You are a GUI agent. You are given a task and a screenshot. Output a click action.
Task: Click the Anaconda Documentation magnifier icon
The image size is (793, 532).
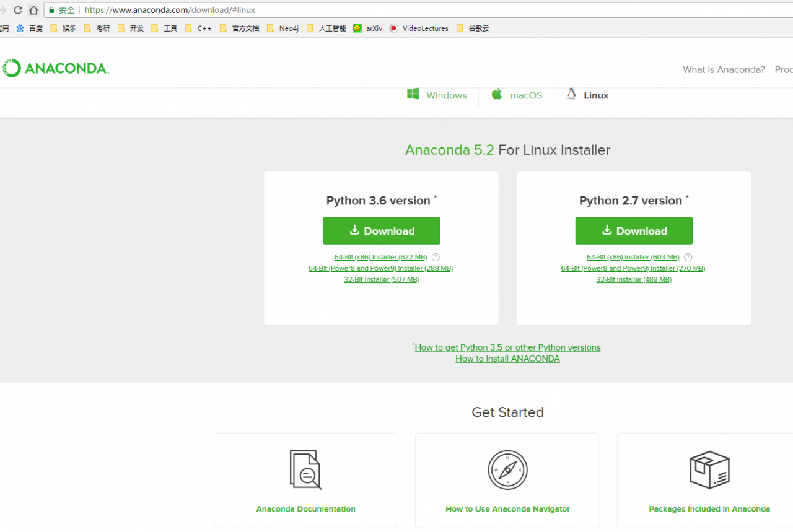[x=305, y=469]
